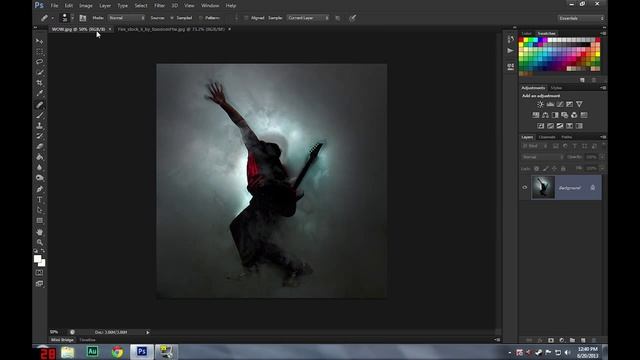Toggle Quick Mask mode
640x360 pixels.
pos(39,273)
